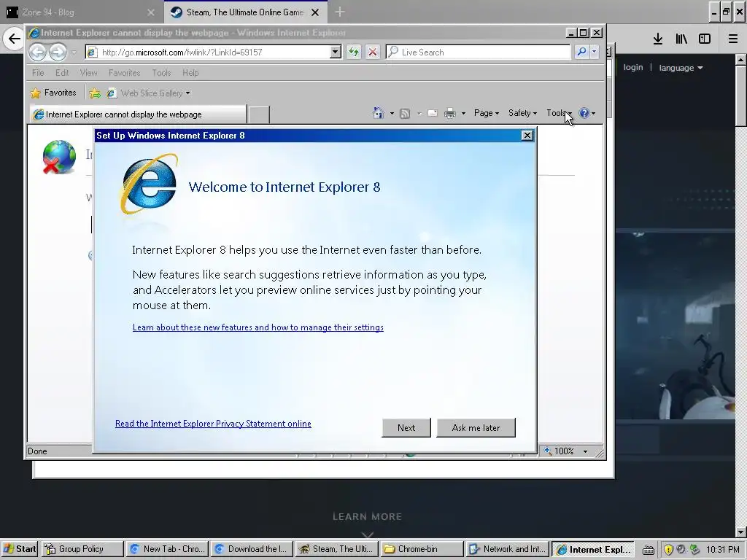Click the Home icon in IE command bar
Image resolution: width=747 pixels, height=560 pixels.
[379, 113]
